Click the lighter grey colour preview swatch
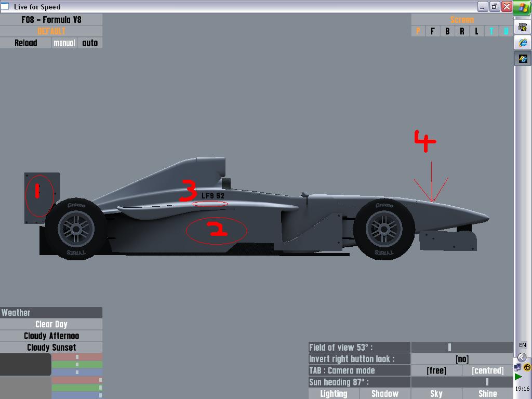The width and height of the screenshot is (532, 399). (25, 388)
